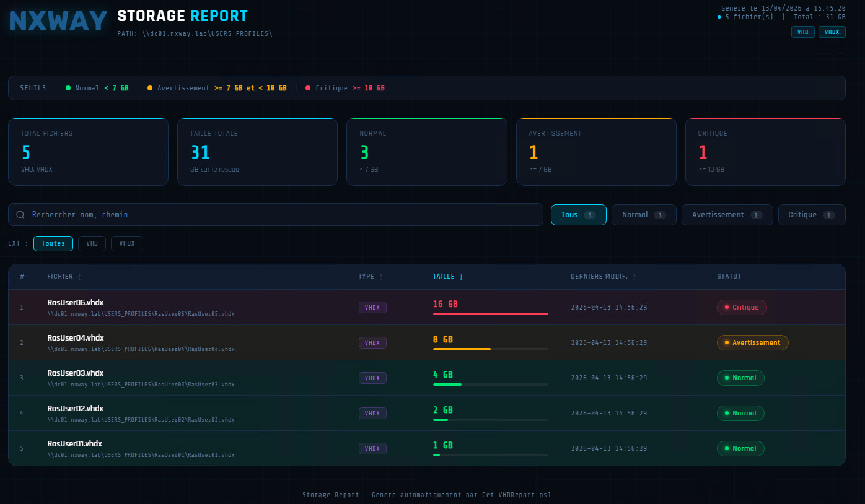Sort by the TYPE column arrows
Image resolution: width=865 pixels, height=504 pixels.
coord(380,277)
